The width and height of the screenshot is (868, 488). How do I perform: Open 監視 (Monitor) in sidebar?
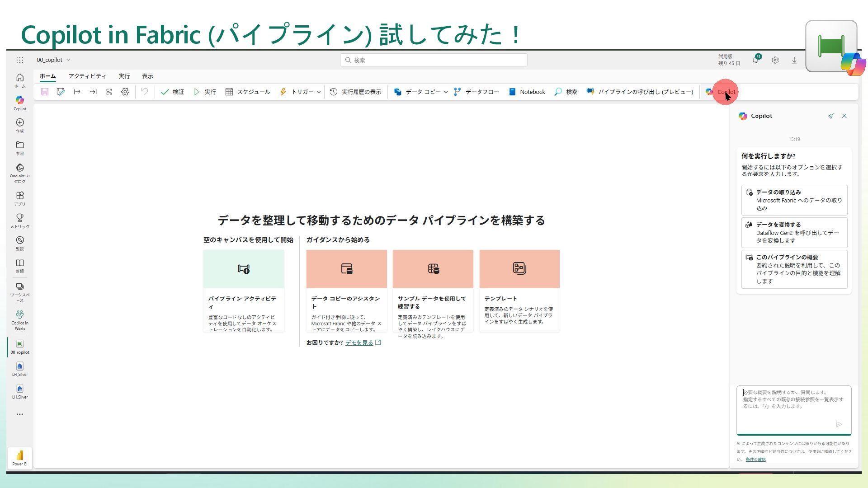click(20, 244)
